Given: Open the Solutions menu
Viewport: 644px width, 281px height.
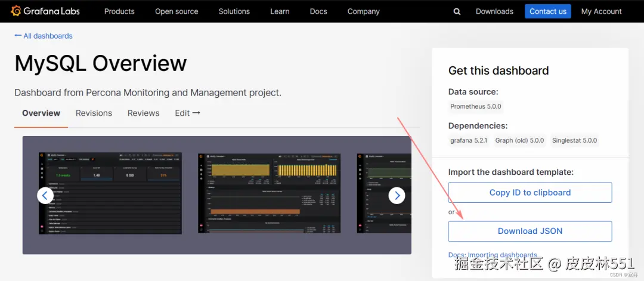Looking at the screenshot, I should [234, 11].
